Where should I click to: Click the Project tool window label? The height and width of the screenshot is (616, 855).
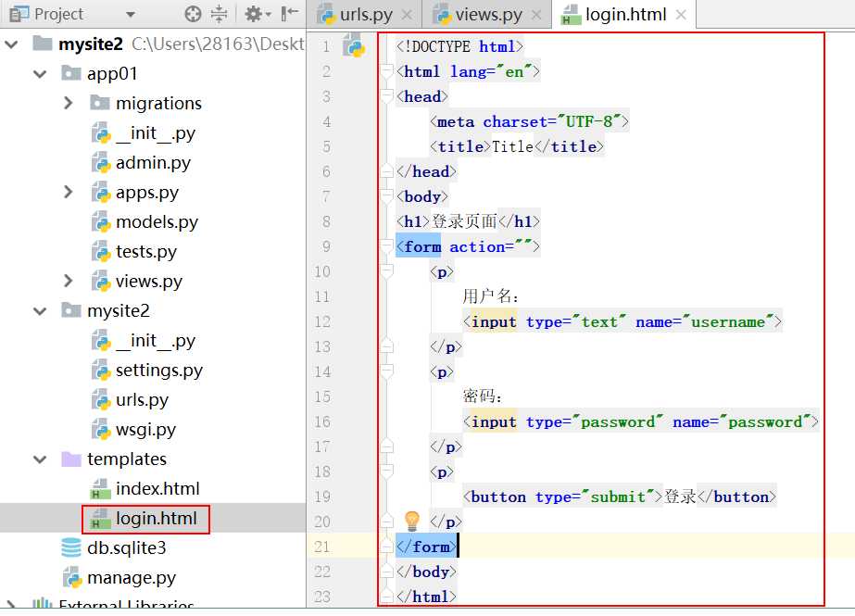click(x=58, y=14)
